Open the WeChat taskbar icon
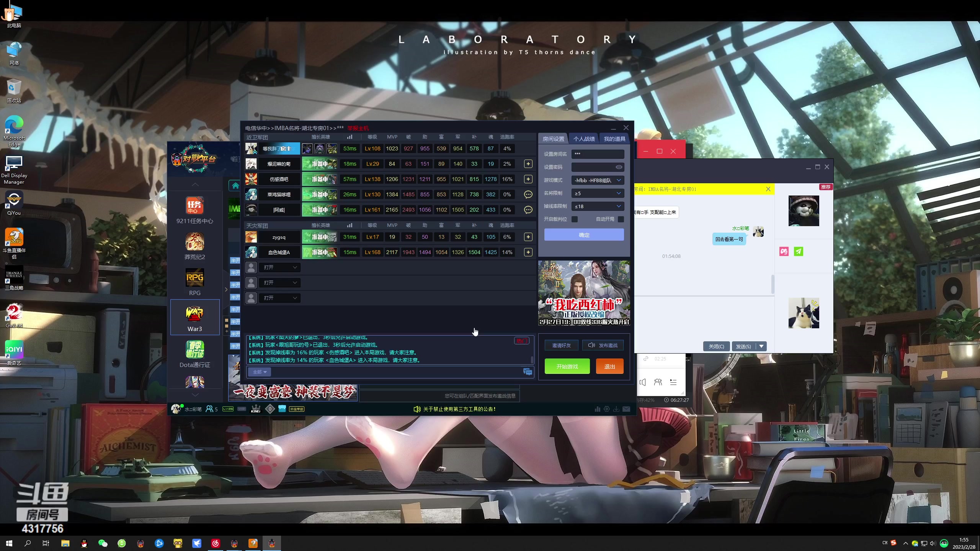The image size is (980, 551). coord(103,543)
